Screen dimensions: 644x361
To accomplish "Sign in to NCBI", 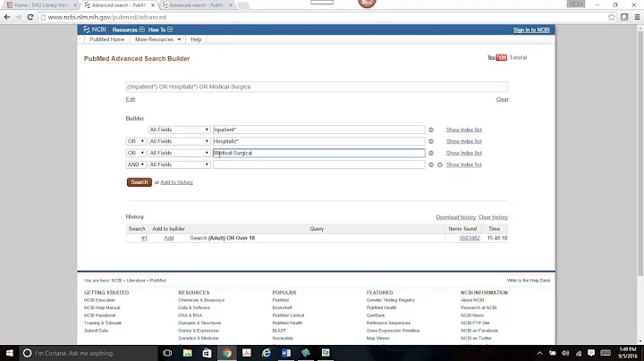I will (531, 30).
